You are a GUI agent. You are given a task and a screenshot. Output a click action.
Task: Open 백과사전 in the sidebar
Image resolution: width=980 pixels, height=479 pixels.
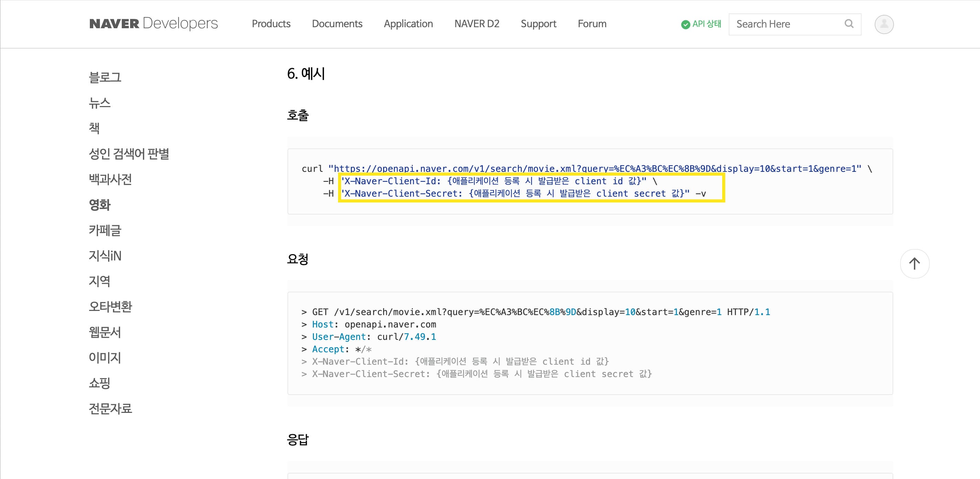click(x=110, y=179)
